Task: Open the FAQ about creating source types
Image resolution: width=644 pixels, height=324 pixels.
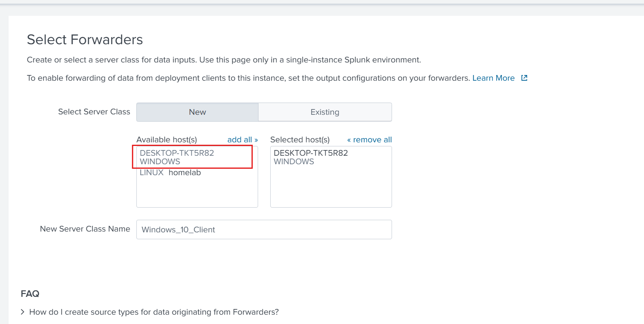Action: (154, 312)
